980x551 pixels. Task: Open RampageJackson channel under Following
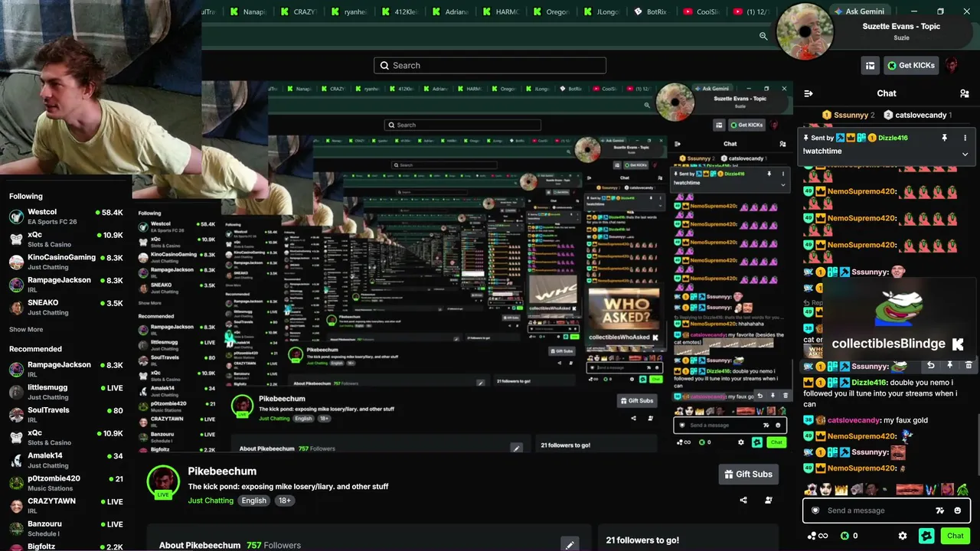tap(65, 285)
